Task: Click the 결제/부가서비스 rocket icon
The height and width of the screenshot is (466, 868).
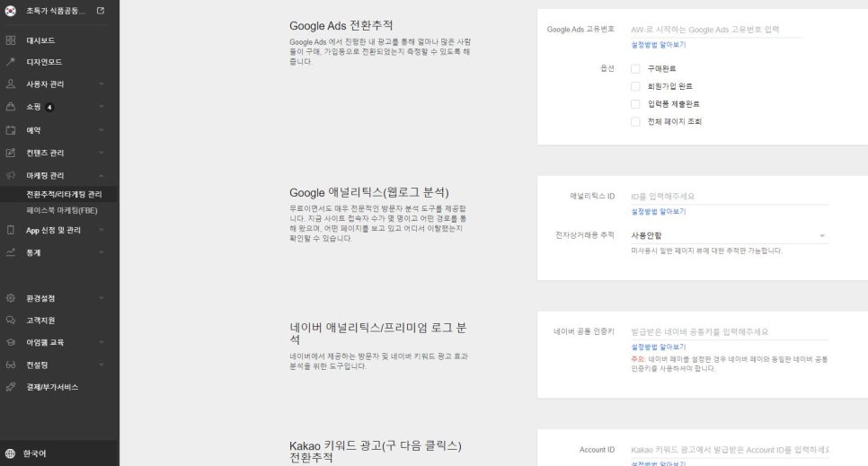Action: [x=11, y=387]
